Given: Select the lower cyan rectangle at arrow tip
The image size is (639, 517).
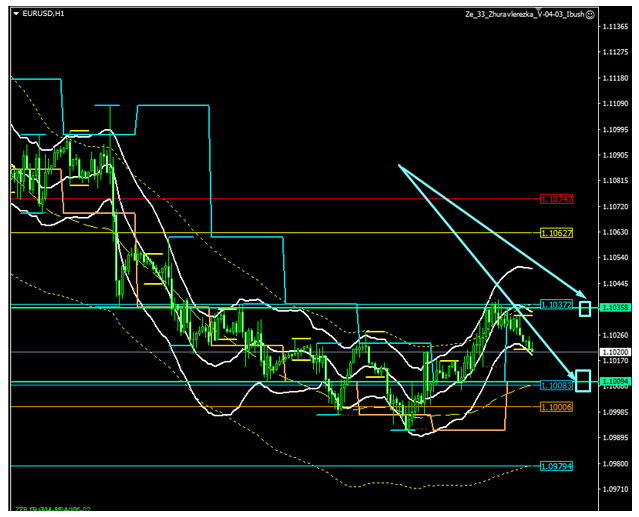Looking at the screenshot, I should point(584,381).
